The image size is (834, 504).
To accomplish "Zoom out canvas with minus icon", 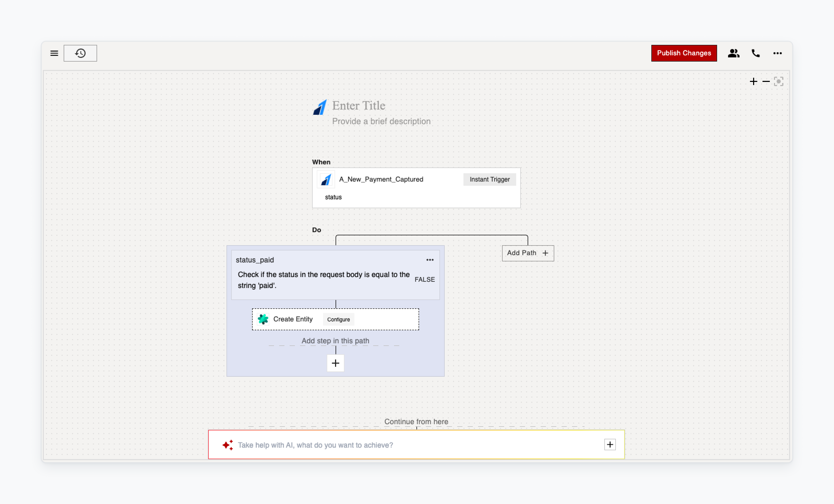I will [x=766, y=81].
